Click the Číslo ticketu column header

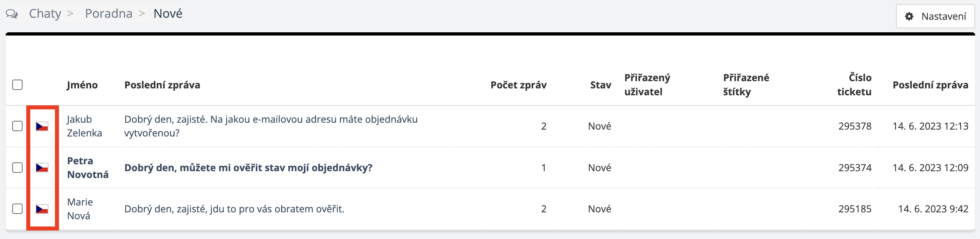pyautogui.click(x=854, y=85)
